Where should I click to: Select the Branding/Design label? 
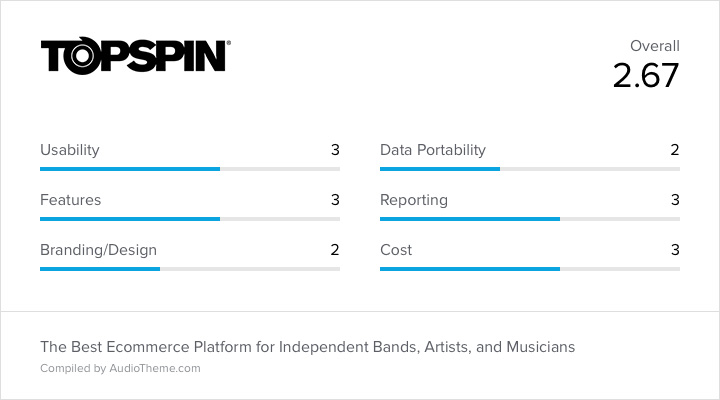(x=99, y=250)
